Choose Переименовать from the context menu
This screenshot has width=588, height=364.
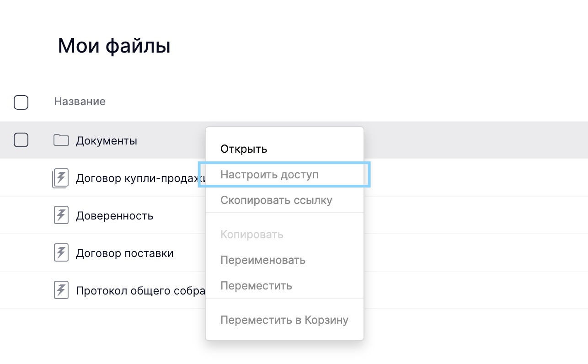[x=263, y=260]
